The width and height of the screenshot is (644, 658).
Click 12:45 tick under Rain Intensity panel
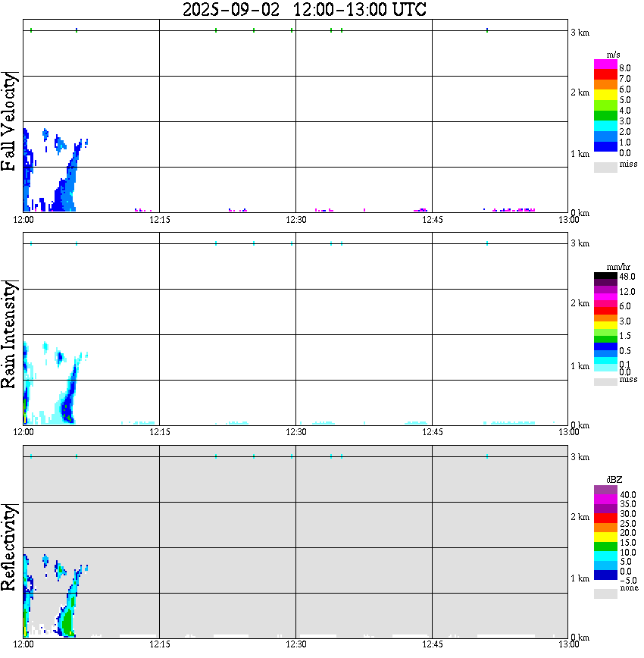[433, 432]
